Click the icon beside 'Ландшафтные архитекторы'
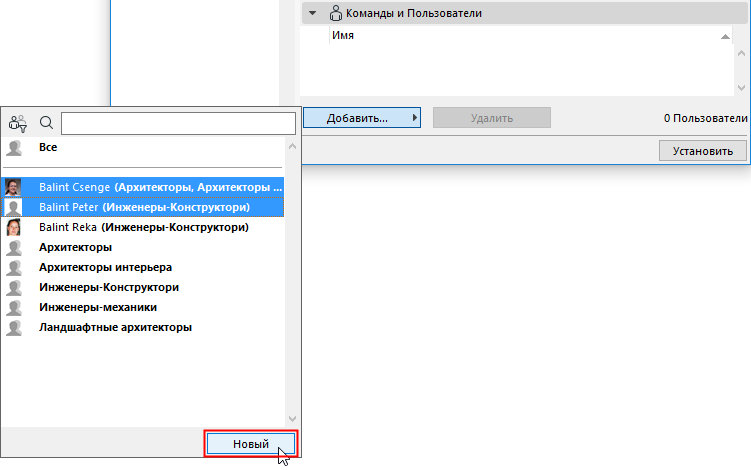The image size is (751, 470). (x=14, y=328)
